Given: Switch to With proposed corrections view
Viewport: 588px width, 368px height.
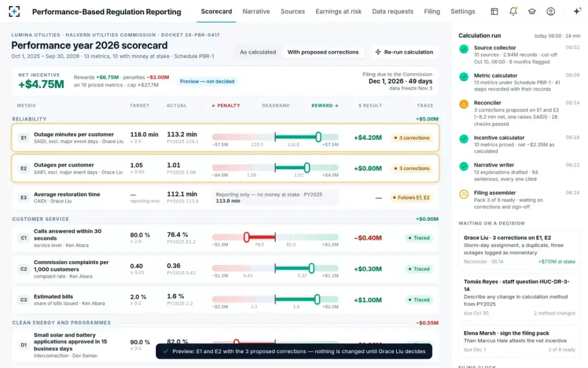Looking at the screenshot, I should point(323,52).
